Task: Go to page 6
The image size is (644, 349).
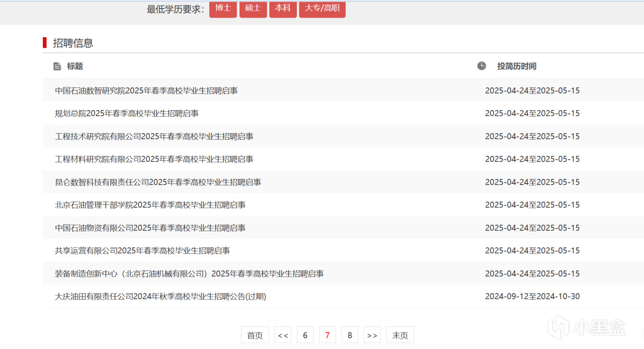Action: pos(305,335)
